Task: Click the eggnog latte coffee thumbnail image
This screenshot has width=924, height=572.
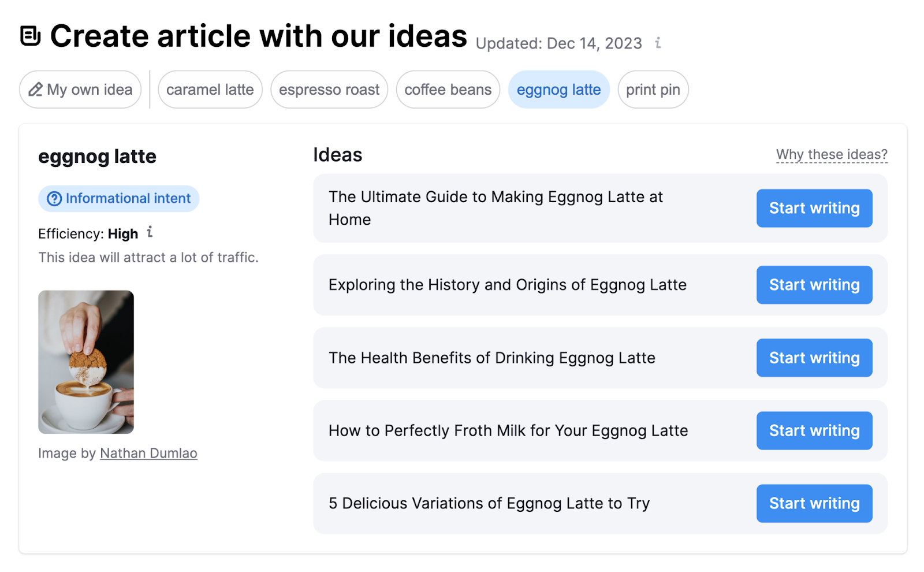Action: [x=86, y=362]
